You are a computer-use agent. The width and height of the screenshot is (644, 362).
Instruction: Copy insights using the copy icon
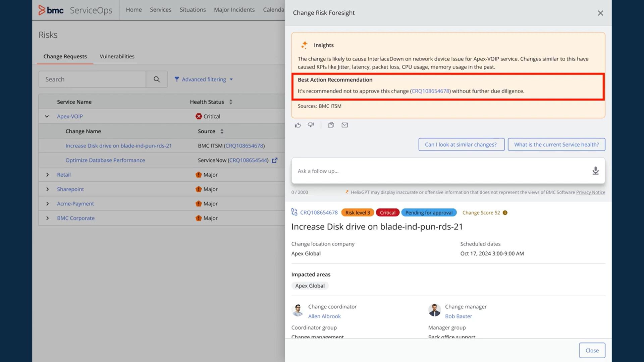(x=331, y=125)
